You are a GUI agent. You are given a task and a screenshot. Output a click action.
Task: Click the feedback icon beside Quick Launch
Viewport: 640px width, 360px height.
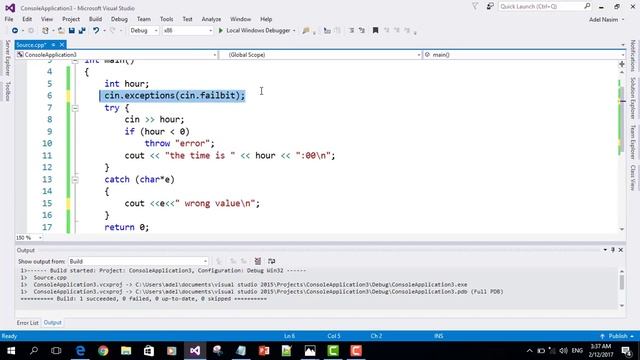tap(490, 7)
